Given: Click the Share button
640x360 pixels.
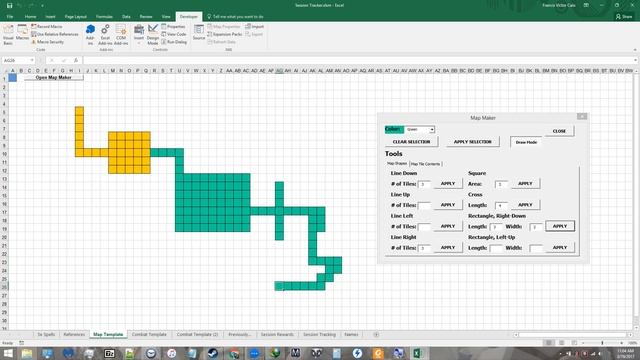Looking at the screenshot, I should coord(624,17).
